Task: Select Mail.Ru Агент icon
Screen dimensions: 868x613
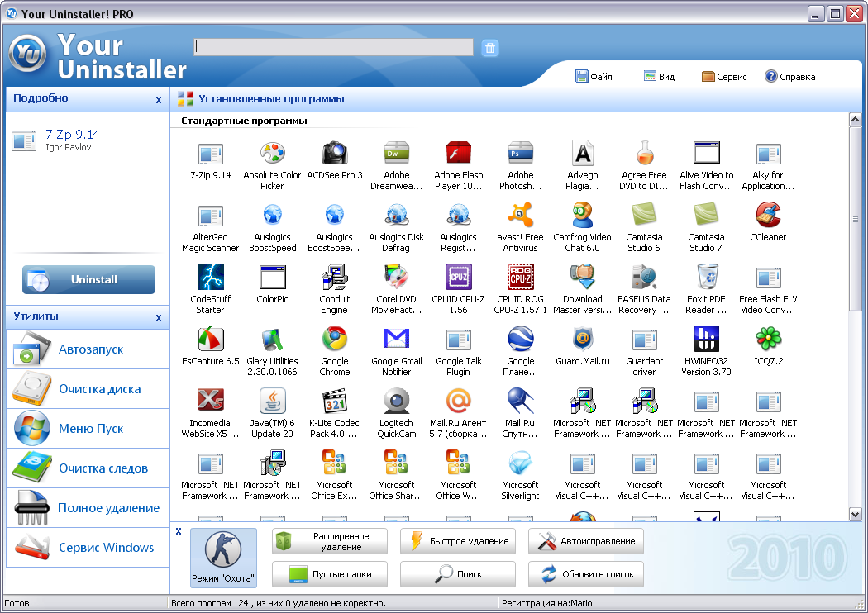Action: [x=458, y=401]
